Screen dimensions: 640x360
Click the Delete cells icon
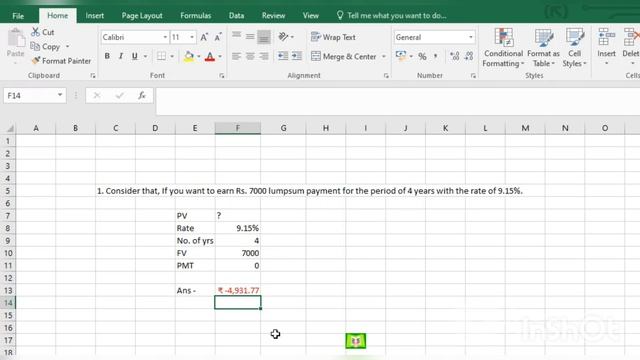[x=631, y=38]
